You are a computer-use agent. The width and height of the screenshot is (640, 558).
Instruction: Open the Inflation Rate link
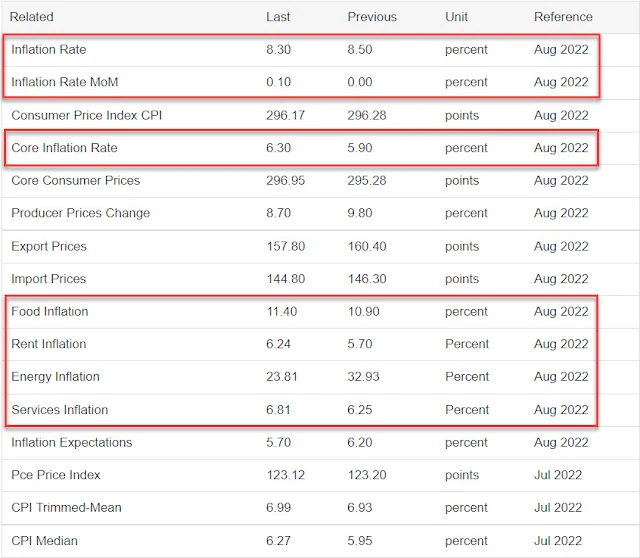coord(49,49)
